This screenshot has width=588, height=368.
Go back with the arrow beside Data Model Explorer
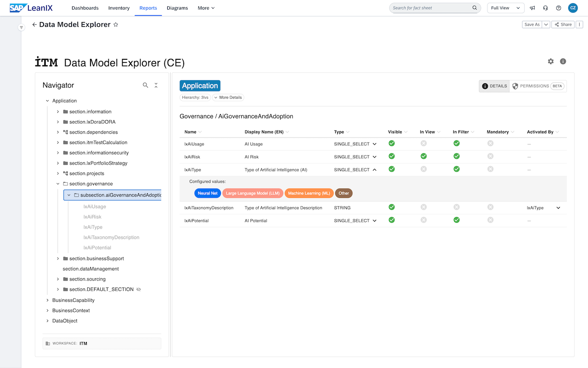click(x=34, y=25)
